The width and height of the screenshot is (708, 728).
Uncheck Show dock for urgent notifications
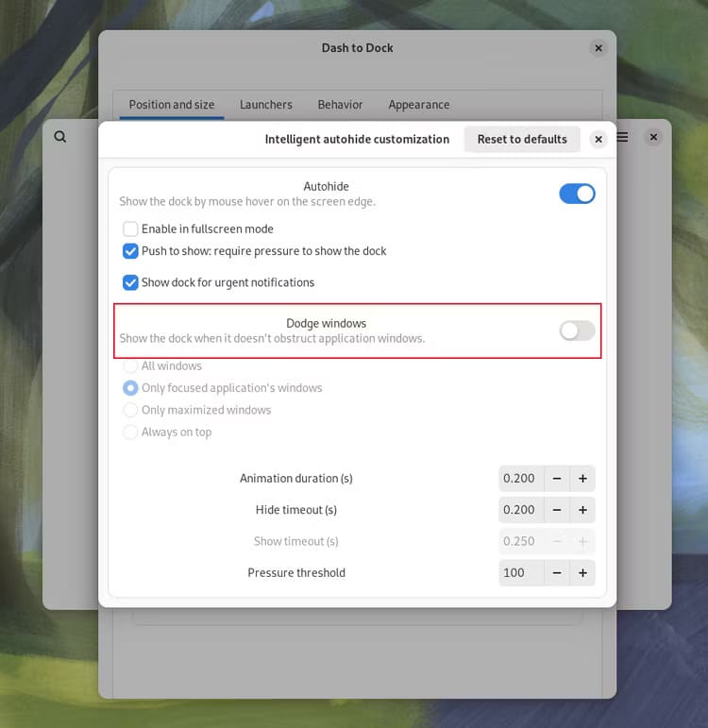click(x=130, y=282)
